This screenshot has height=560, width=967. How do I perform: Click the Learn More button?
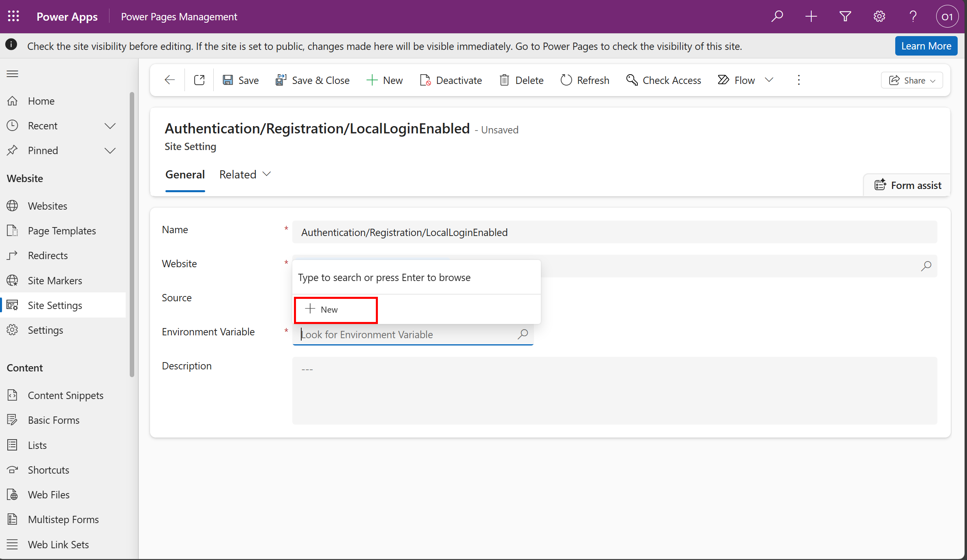[x=926, y=45]
